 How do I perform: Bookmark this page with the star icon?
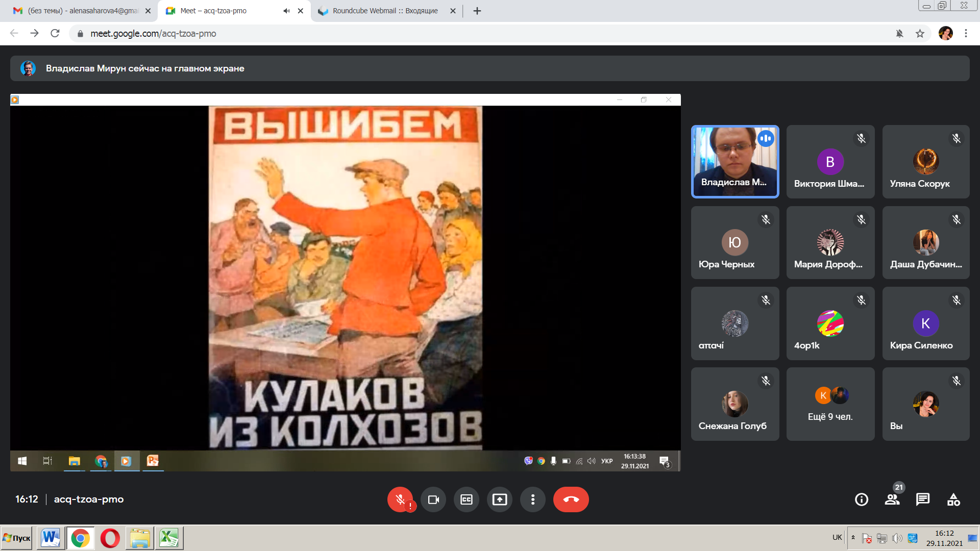pos(920,34)
